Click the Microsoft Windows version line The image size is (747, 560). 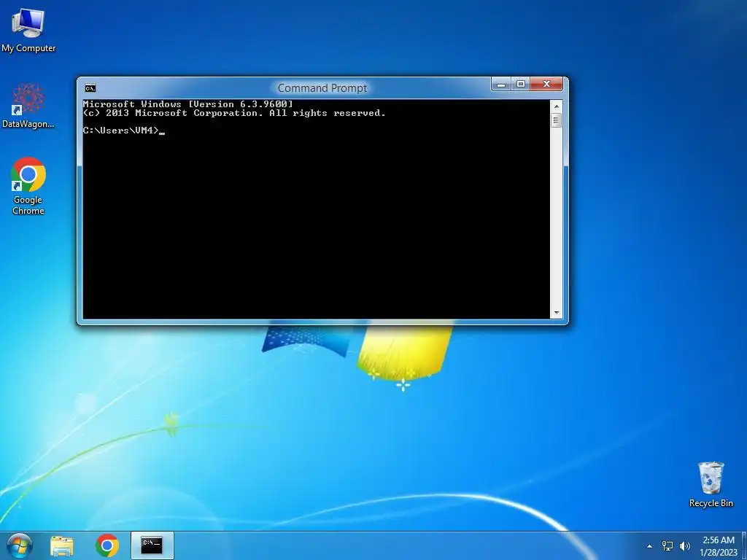coord(187,104)
